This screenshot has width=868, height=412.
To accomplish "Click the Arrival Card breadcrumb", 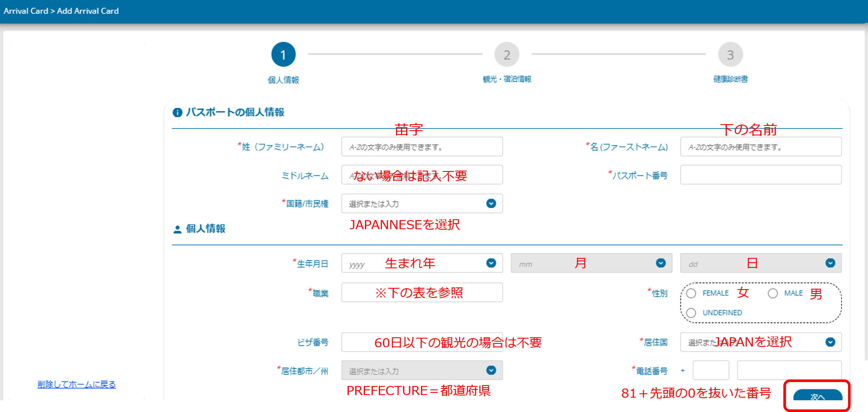I will (x=26, y=11).
